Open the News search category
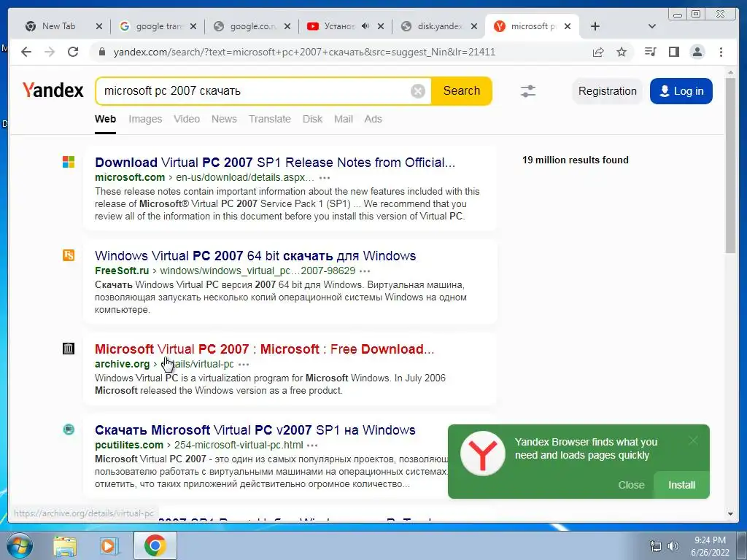The image size is (747, 560). pyautogui.click(x=224, y=119)
